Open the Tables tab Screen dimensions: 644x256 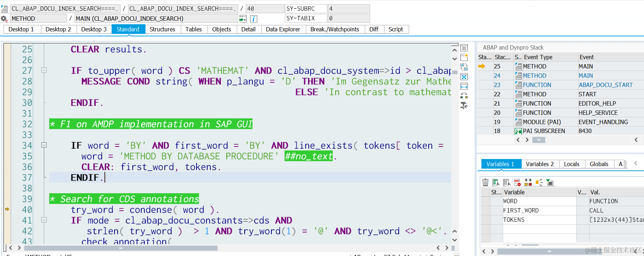[x=194, y=29]
